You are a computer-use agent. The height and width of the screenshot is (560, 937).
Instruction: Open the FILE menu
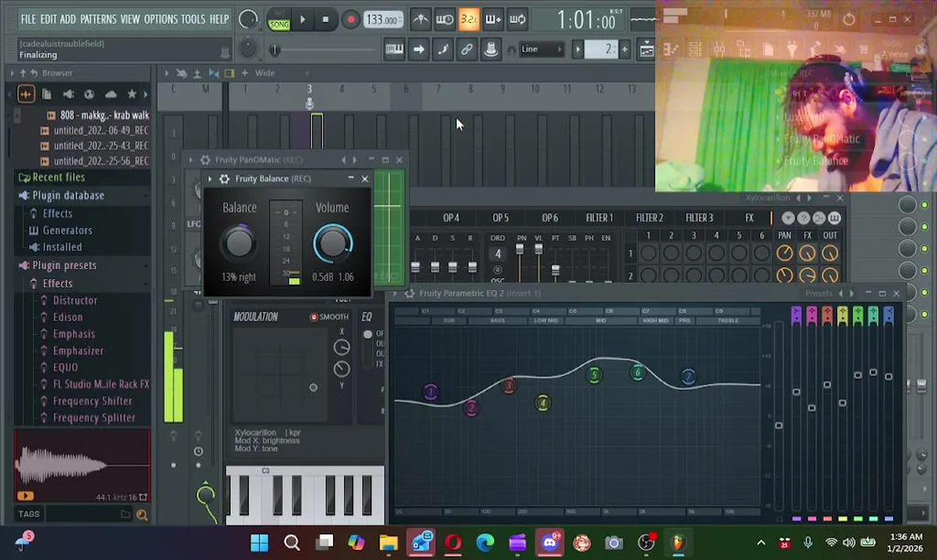28,19
